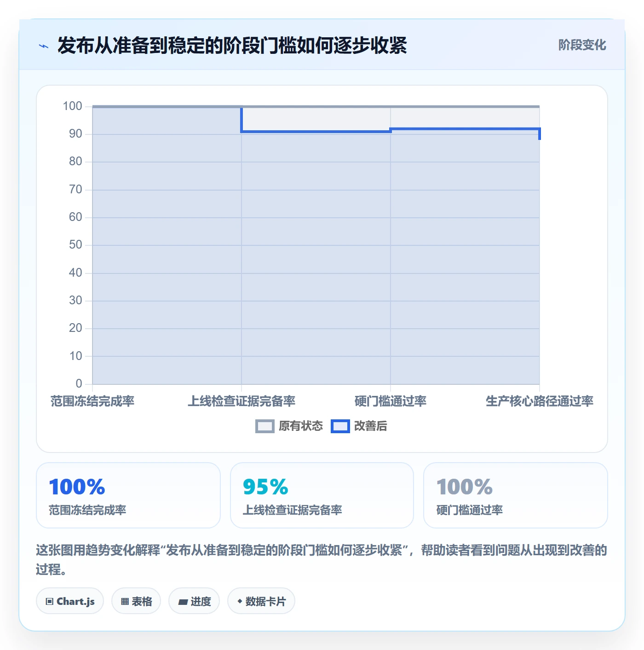Click the 改善后 legend label
The width and height of the screenshot is (644, 650).
[370, 426]
